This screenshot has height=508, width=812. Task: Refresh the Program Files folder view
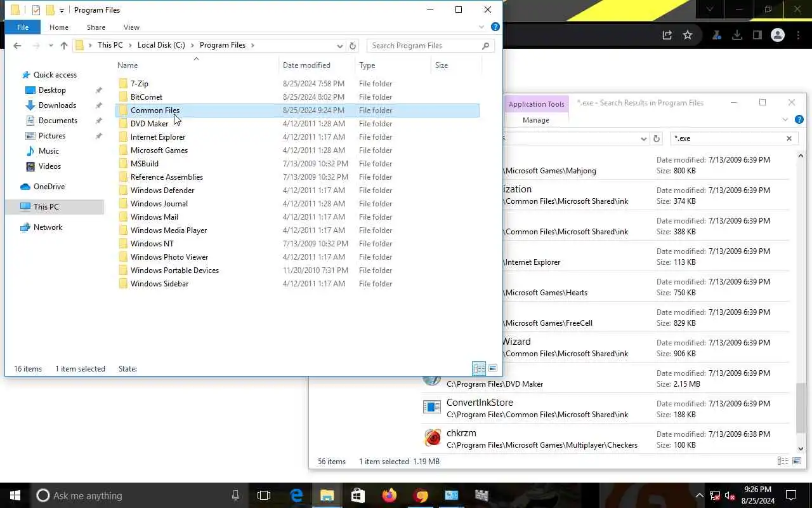coord(353,46)
